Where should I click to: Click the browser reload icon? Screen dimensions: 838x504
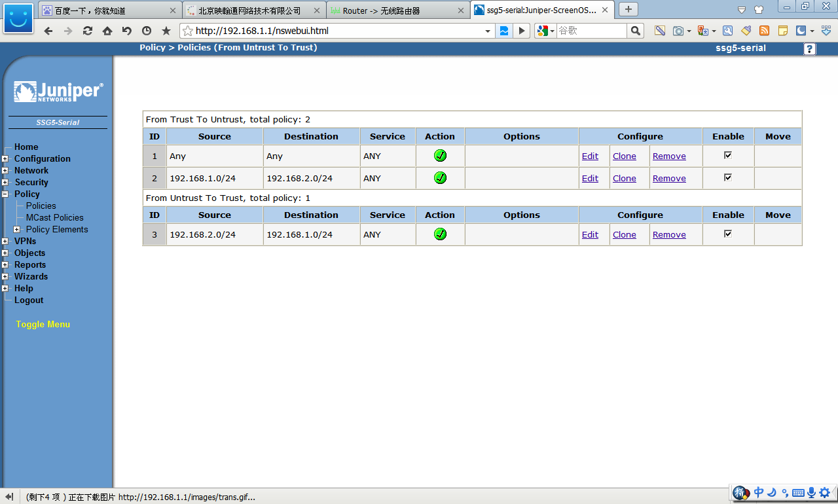88,31
